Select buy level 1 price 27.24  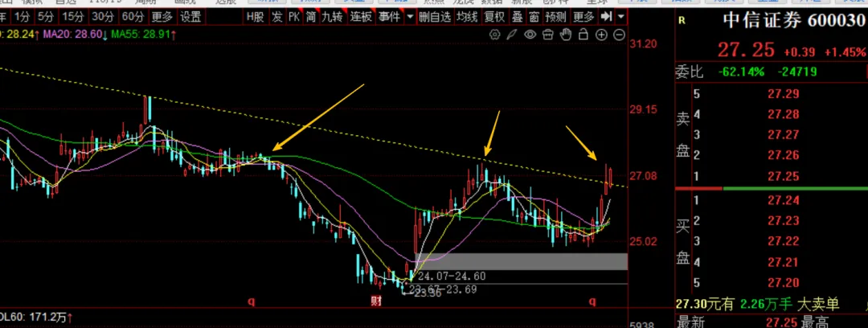[x=784, y=200]
